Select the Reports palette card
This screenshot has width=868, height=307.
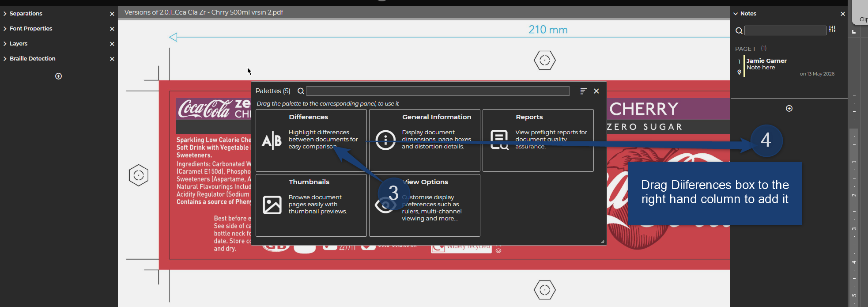click(538, 140)
